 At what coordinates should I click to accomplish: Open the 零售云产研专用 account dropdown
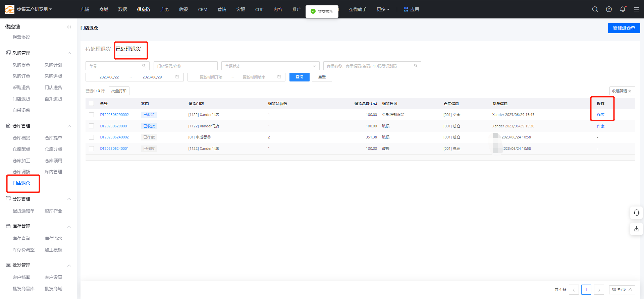pos(34,9)
